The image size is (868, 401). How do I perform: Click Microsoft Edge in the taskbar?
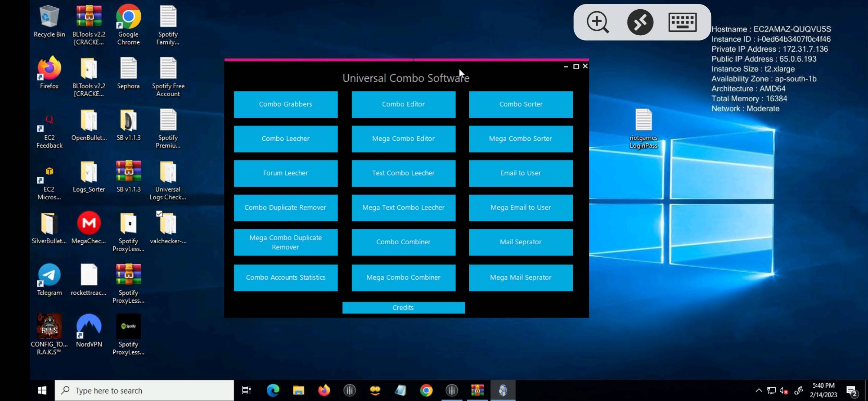[x=273, y=390]
